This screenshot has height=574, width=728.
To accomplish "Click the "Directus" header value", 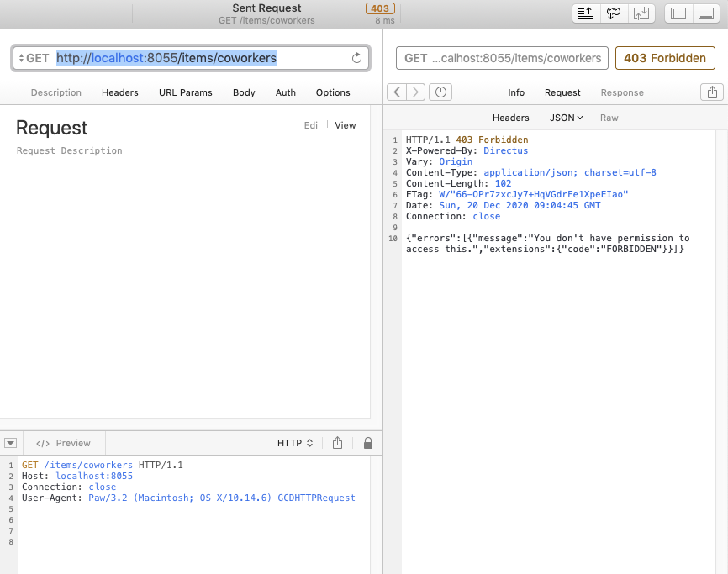I will click(505, 150).
